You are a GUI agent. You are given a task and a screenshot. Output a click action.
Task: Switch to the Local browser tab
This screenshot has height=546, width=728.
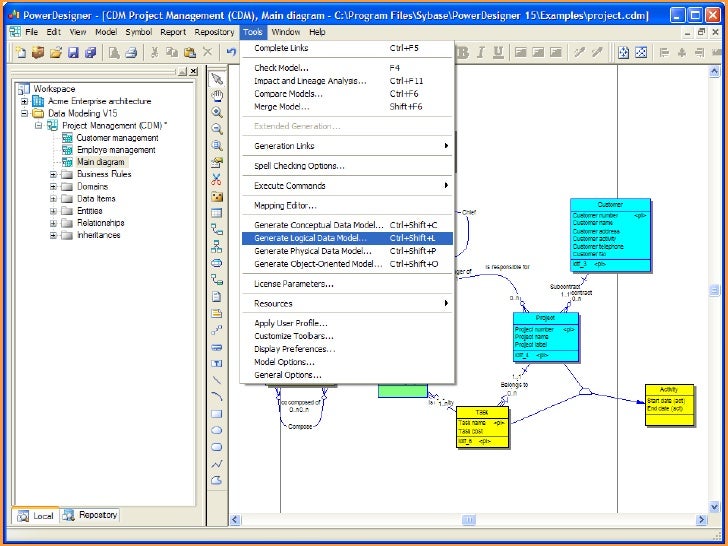[36, 516]
